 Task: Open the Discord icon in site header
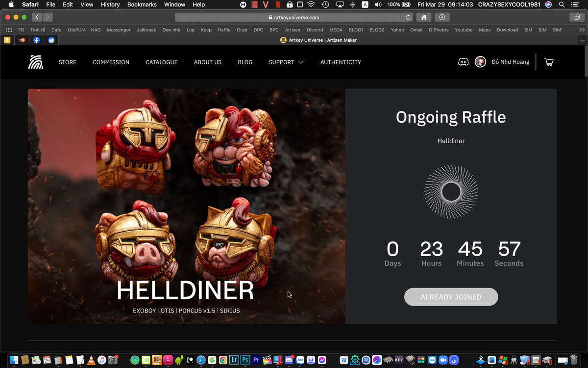click(463, 62)
